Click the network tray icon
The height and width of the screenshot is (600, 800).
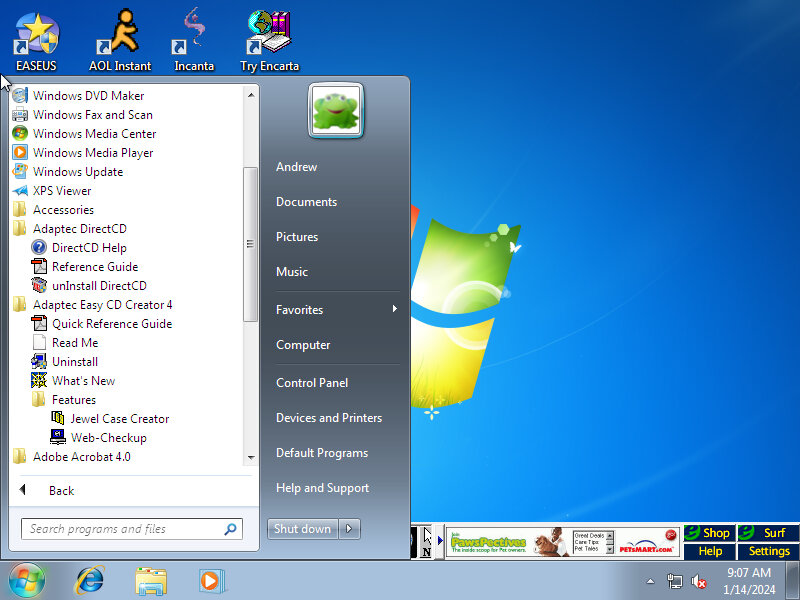click(x=675, y=581)
